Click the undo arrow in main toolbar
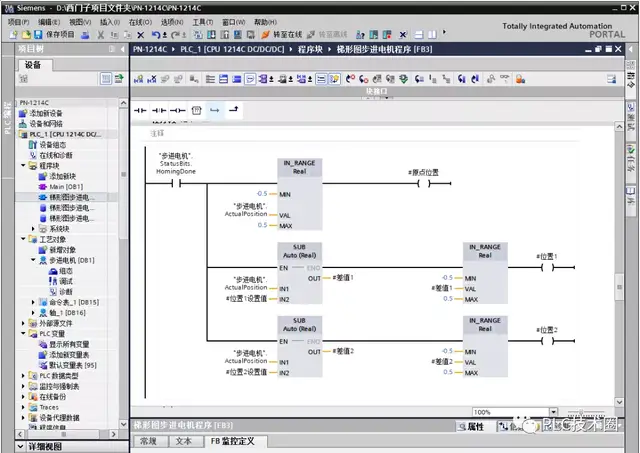This screenshot has width=640, height=453. [156, 34]
